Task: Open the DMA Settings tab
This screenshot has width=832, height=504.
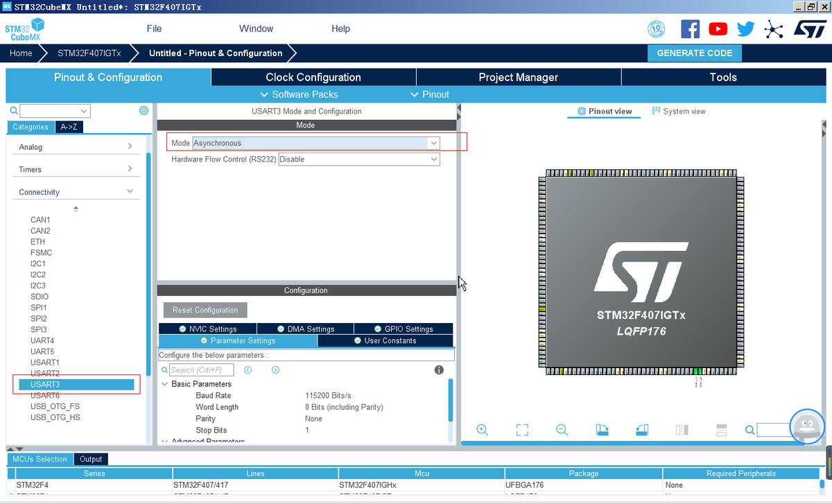Action: (306, 329)
